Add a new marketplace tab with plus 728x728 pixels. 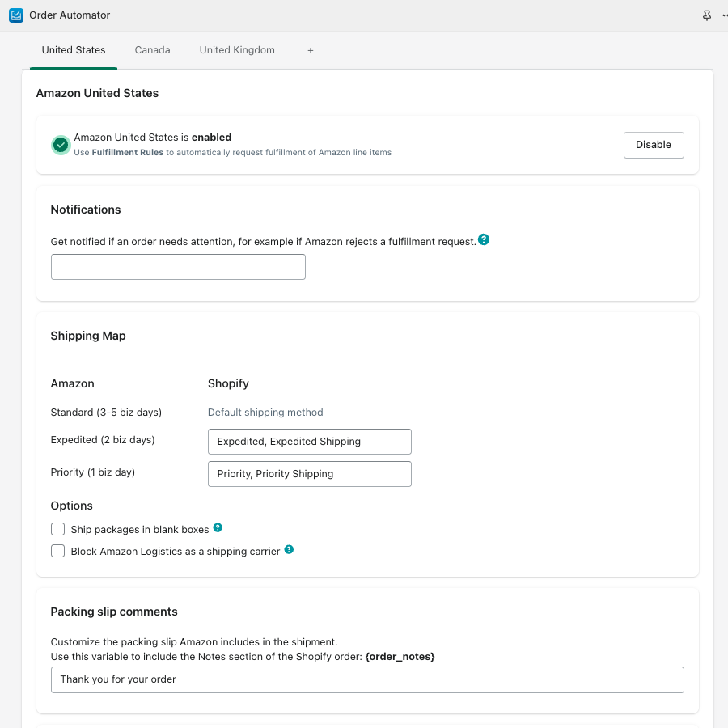311,51
